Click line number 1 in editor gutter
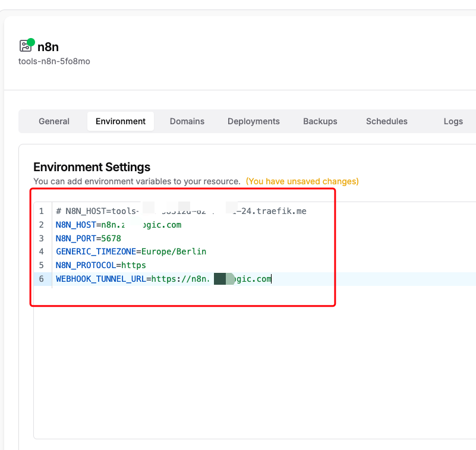Image resolution: width=476 pixels, height=450 pixels. pyautogui.click(x=42, y=211)
